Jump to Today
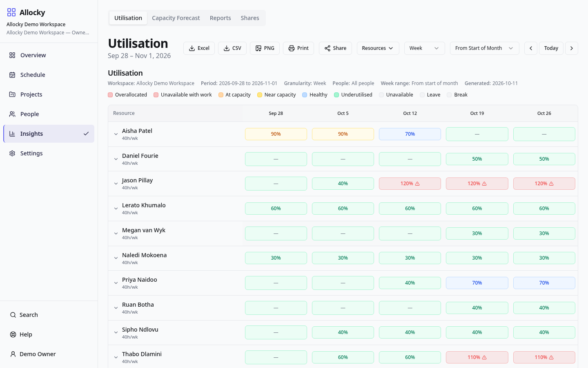 (551, 48)
